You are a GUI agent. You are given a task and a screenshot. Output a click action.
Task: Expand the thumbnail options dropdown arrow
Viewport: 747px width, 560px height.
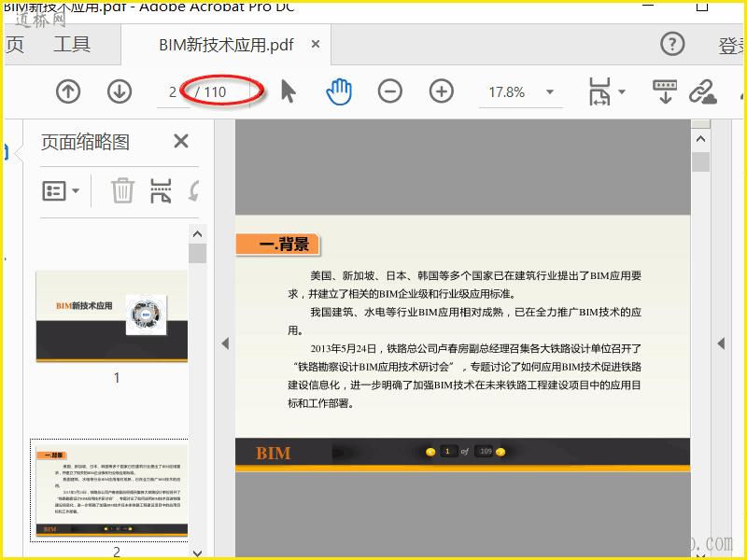click(76, 191)
